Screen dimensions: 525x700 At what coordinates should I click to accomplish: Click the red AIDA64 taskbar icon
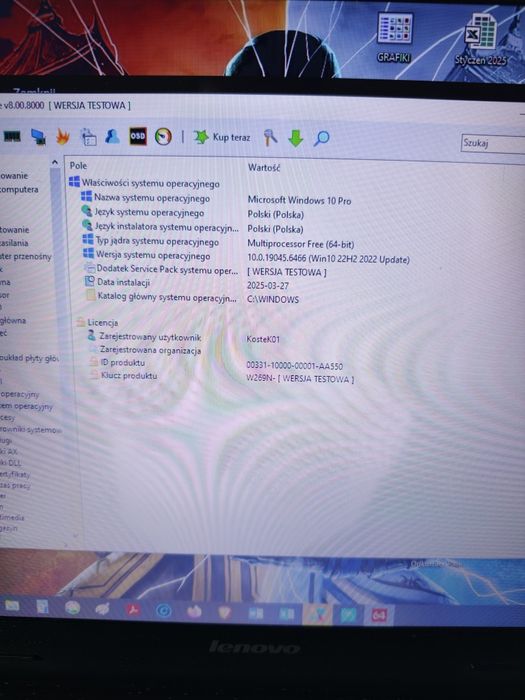379,616
